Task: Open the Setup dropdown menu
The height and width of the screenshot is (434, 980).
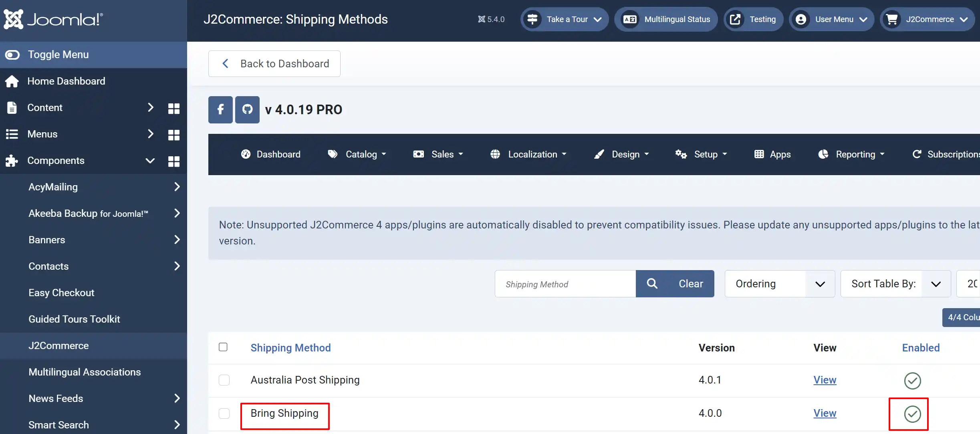Action: pyautogui.click(x=701, y=154)
